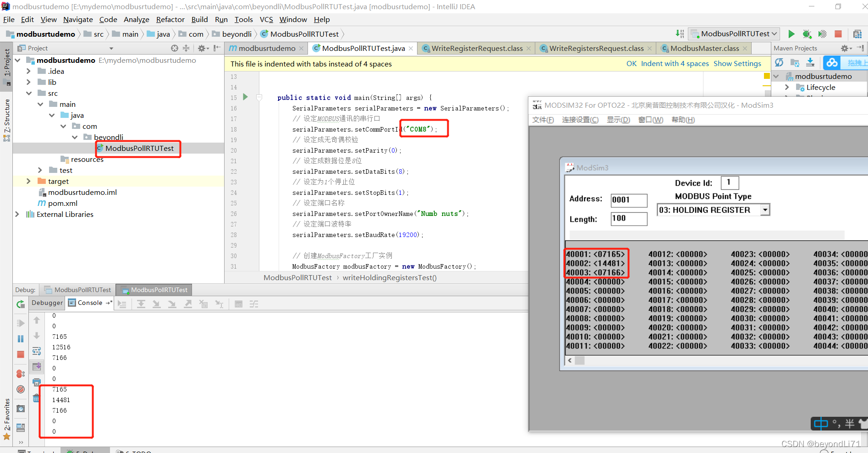Click run gutter arrow beside main method
The image size is (868, 453).
click(245, 97)
